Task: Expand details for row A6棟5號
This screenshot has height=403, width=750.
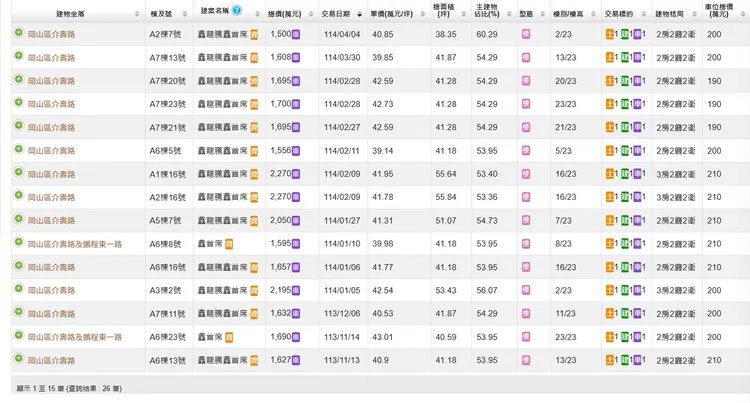Action: coord(19,149)
